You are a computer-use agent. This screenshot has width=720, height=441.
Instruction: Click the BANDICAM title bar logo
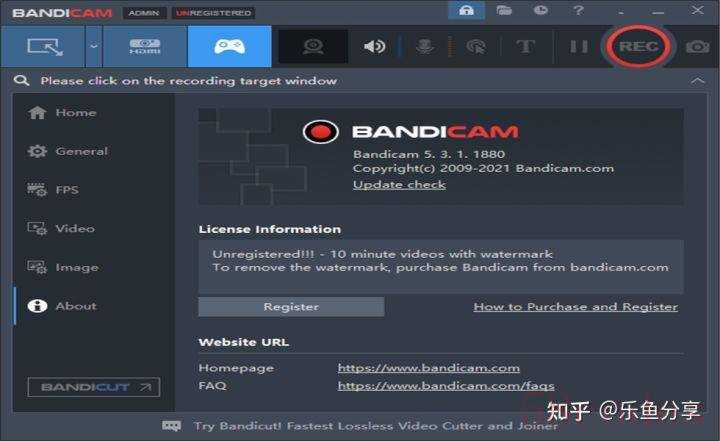coord(62,13)
